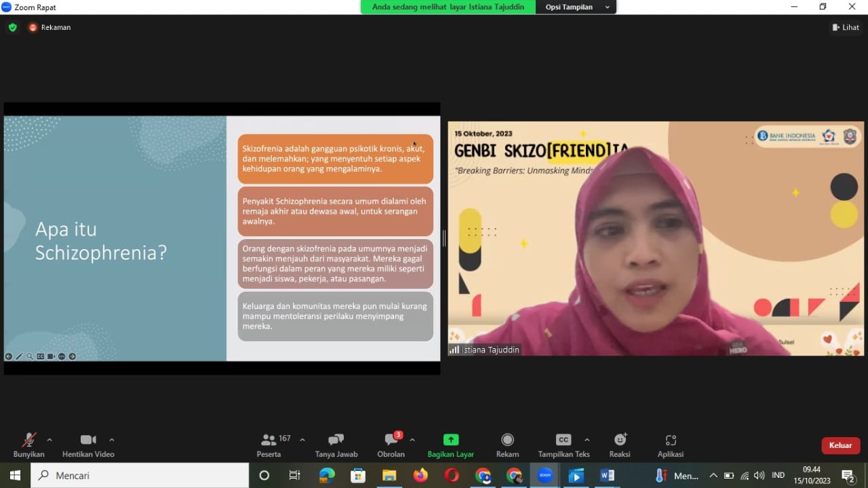Open Task View on taskbar
This screenshot has height=488, width=868.
point(294,475)
